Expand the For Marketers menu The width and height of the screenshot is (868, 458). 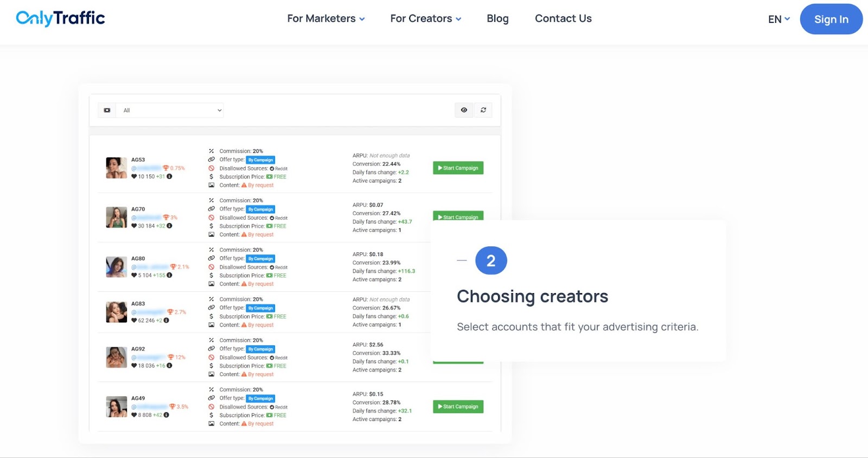(326, 18)
